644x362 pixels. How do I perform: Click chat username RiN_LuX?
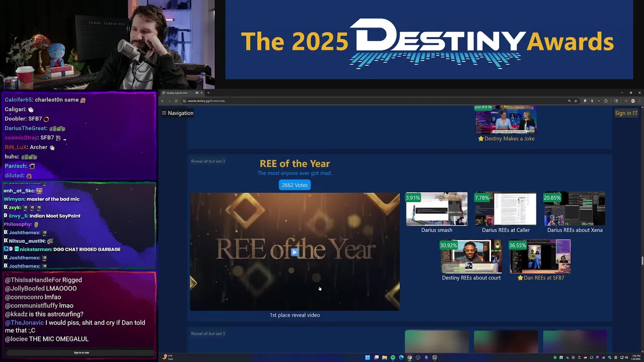16,147
